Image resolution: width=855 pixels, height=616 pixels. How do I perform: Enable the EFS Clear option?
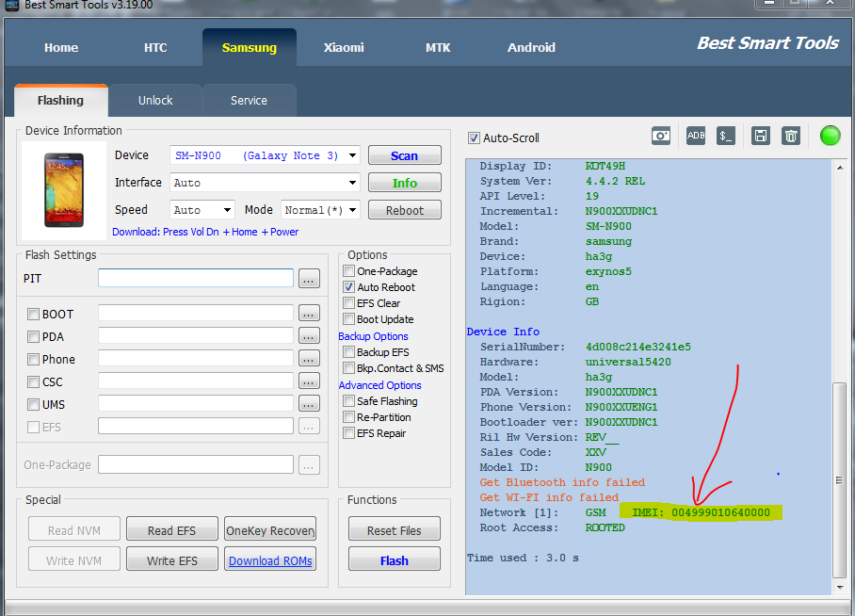tap(349, 302)
